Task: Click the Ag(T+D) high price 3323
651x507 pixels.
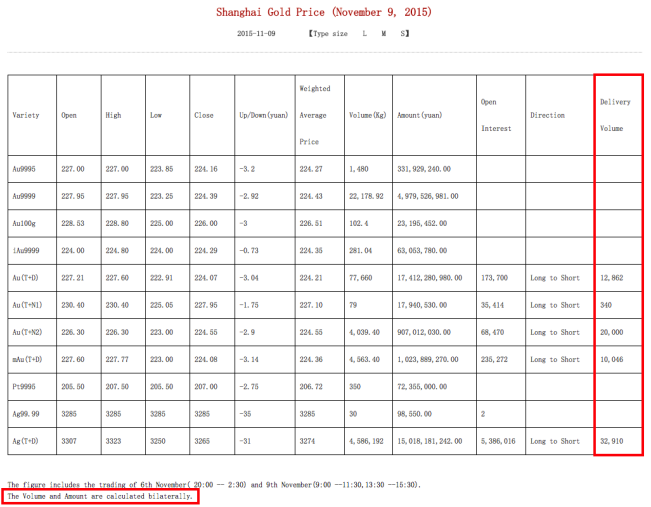Action: (x=113, y=441)
